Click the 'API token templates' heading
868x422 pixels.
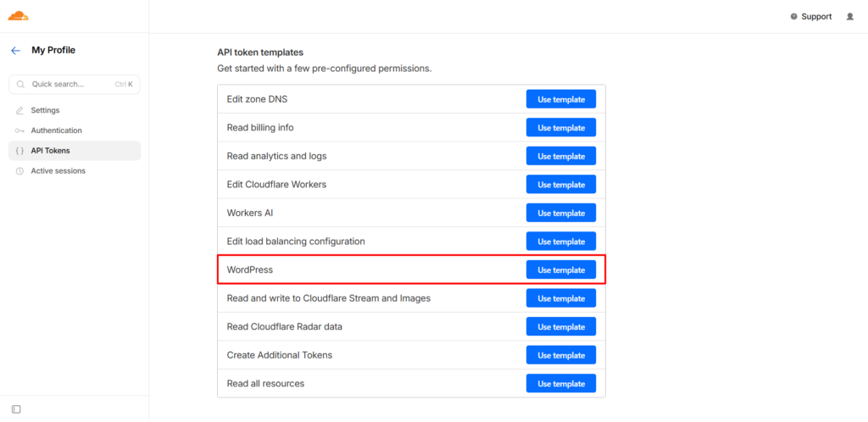pos(260,53)
